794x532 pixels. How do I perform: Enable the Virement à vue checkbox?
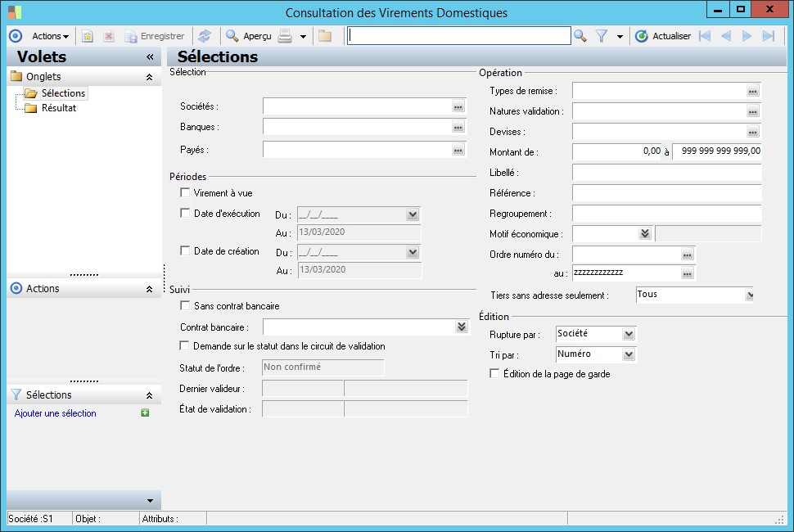(185, 193)
